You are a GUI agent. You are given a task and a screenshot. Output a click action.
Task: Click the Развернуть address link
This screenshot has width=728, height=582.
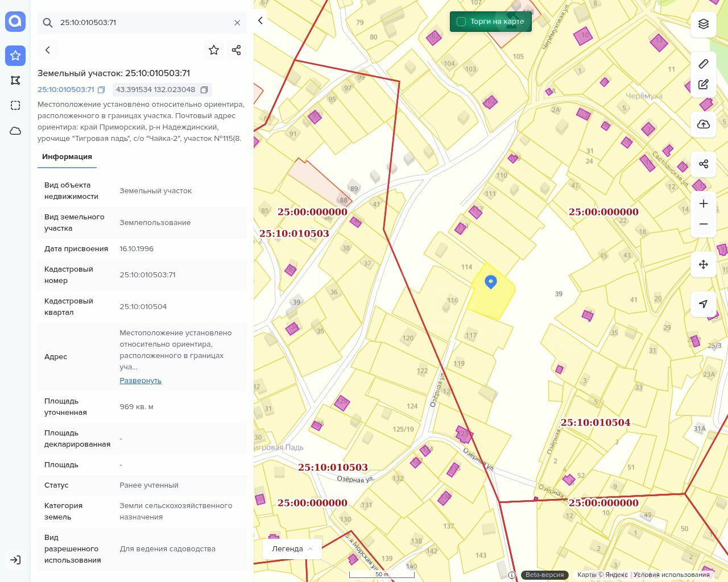140,381
